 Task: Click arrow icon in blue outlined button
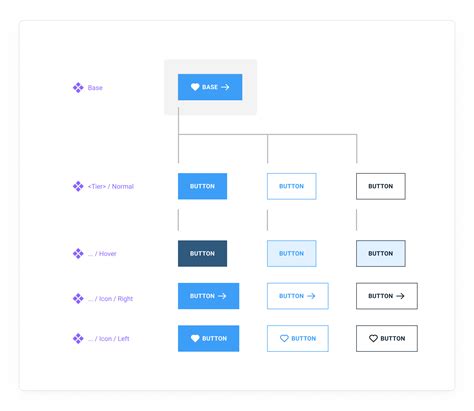click(311, 296)
